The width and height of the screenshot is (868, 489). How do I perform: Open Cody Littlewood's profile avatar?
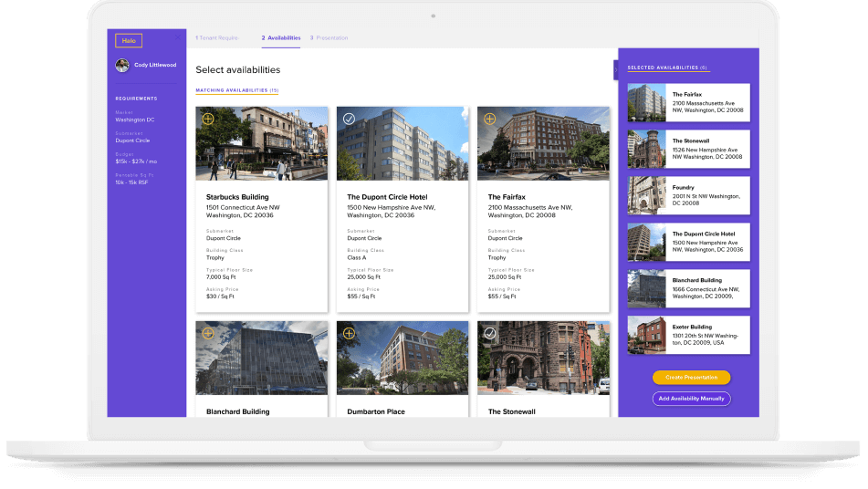122,66
